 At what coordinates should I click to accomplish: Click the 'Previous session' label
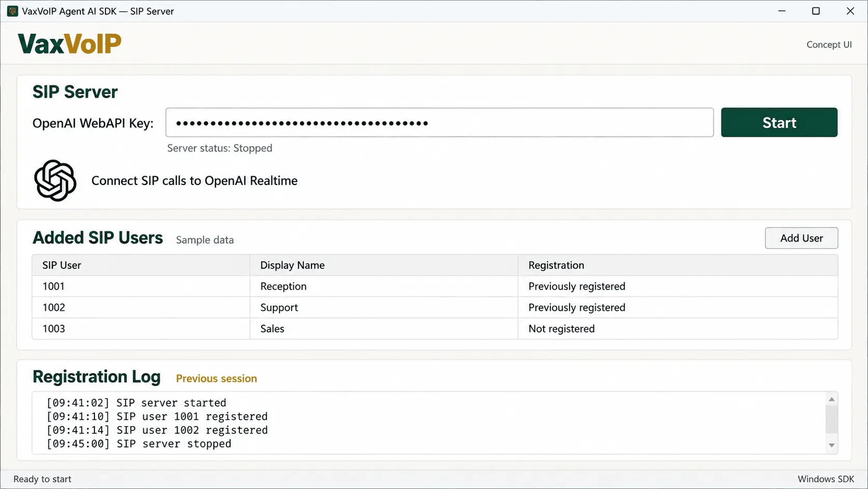[x=216, y=378]
